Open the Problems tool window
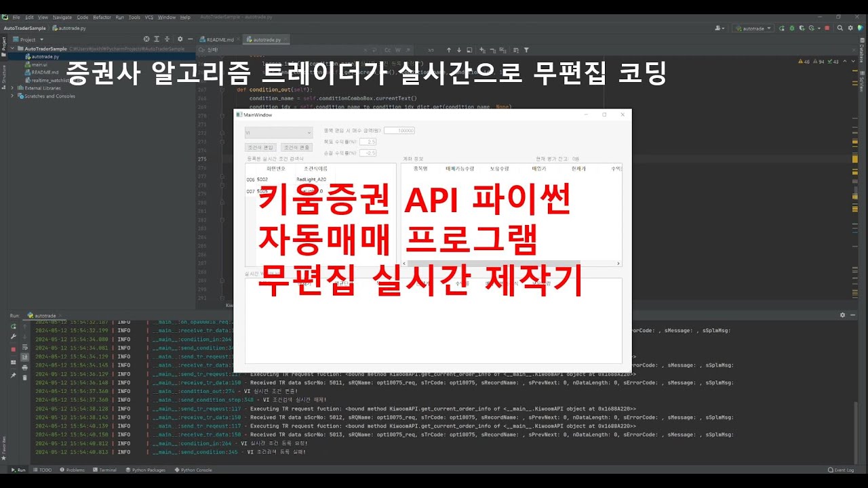This screenshot has width=868, height=488. click(73, 470)
